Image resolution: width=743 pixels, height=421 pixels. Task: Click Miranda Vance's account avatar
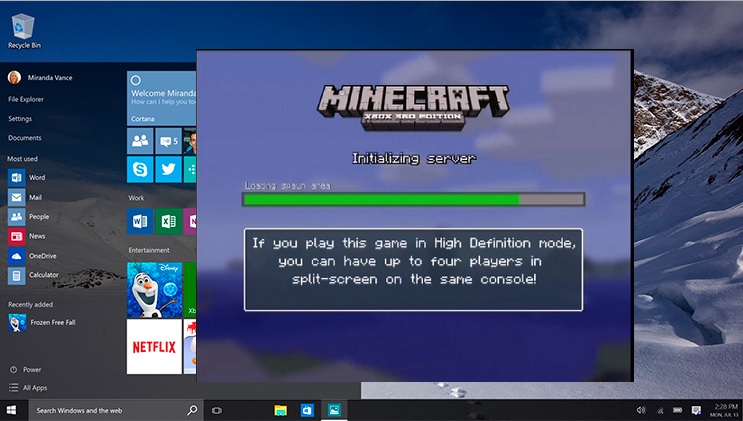pyautogui.click(x=14, y=77)
